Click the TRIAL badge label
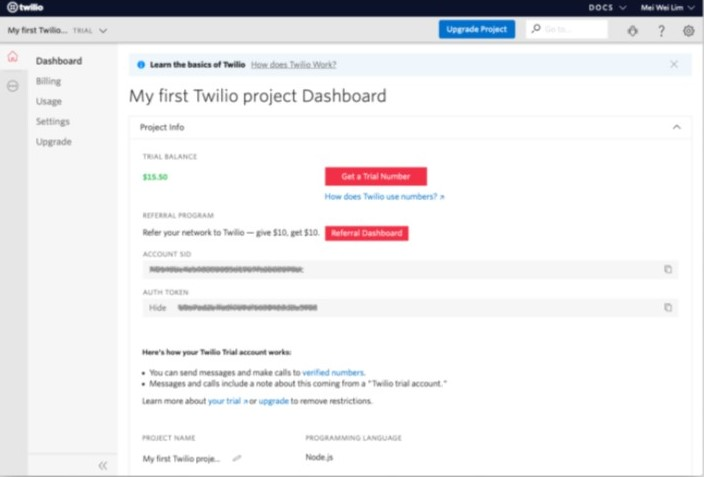Viewport: 704px width, 477px height. pos(83,31)
